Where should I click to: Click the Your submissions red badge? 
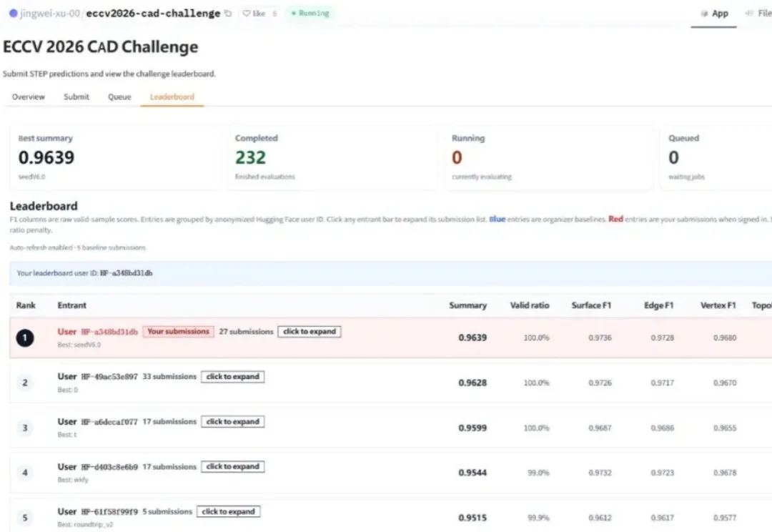178,332
